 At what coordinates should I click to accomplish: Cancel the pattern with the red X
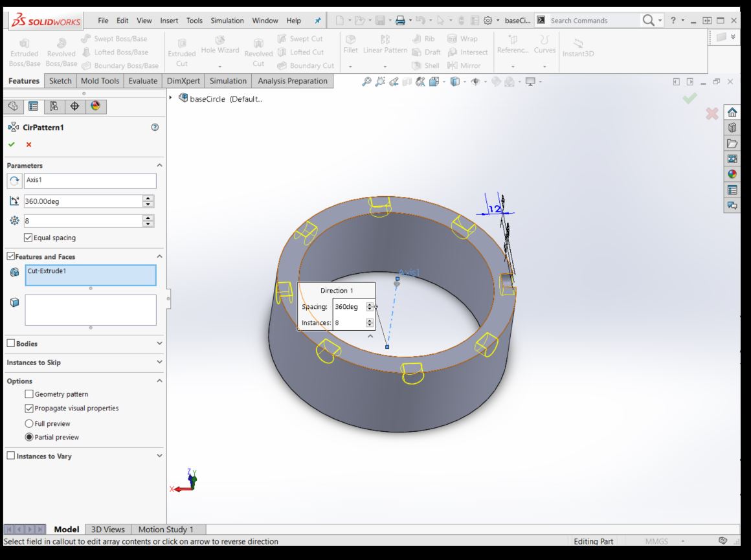[28, 144]
